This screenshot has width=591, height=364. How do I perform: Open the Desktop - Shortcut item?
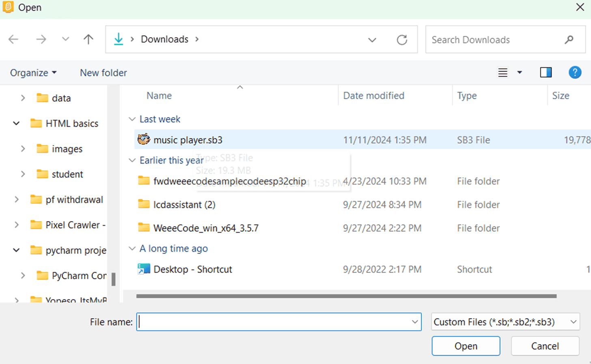tap(192, 269)
